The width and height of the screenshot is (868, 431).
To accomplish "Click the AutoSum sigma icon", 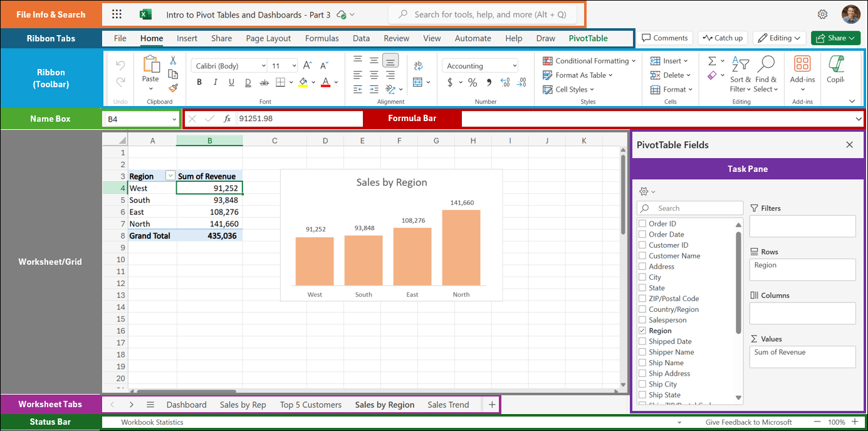I will (x=712, y=61).
